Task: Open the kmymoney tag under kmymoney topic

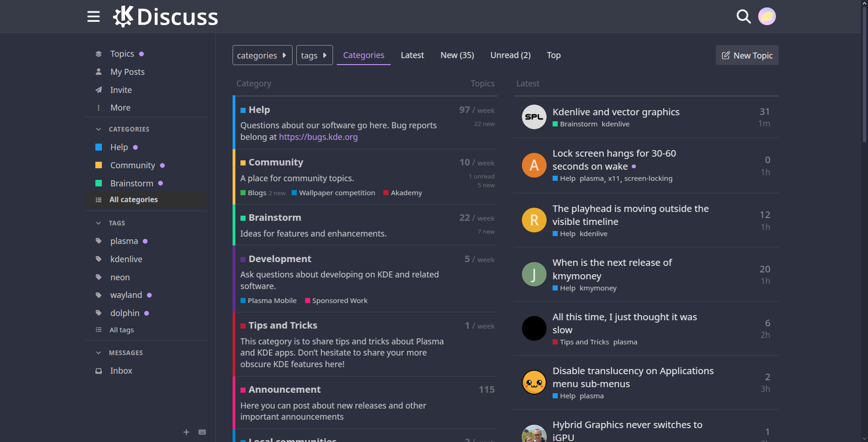Action: click(598, 288)
